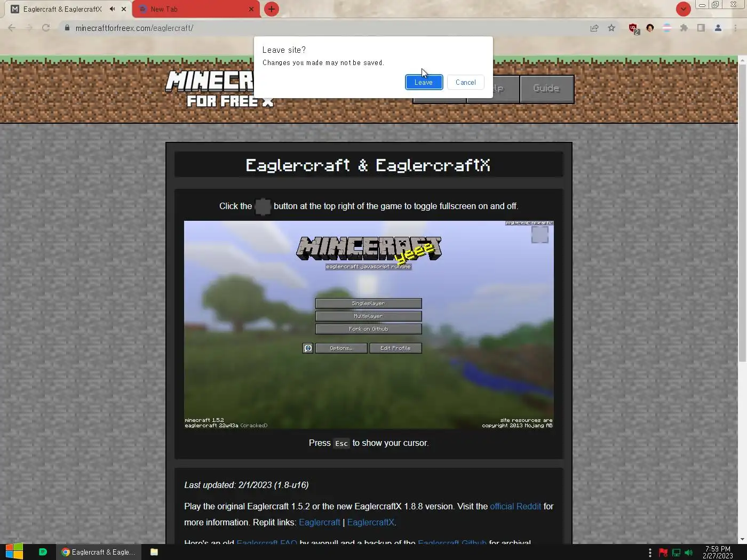Image resolution: width=747 pixels, height=560 pixels.
Task: Close the New Tab tab
Action: (x=251, y=9)
